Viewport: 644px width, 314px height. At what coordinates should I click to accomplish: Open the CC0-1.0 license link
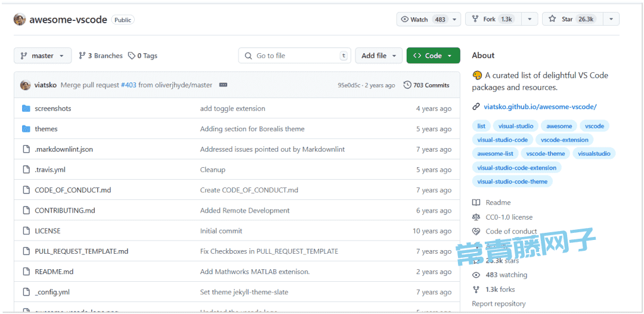coord(509,217)
